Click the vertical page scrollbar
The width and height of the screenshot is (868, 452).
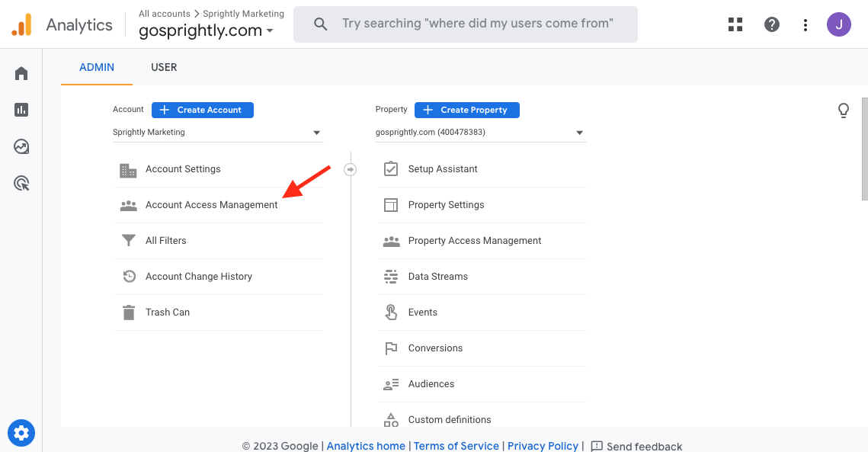(x=865, y=149)
